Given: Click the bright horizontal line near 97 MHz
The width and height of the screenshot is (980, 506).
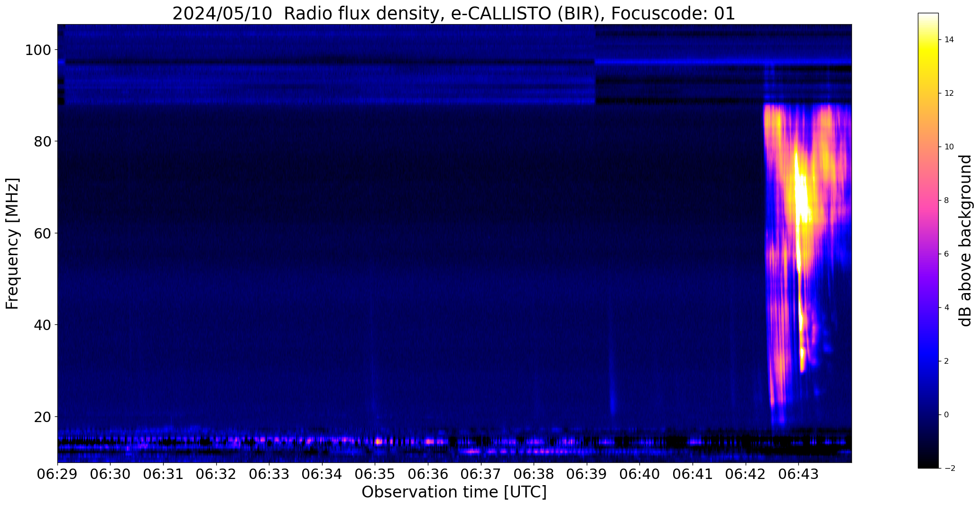Looking at the screenshot, I should pos(723,62).
